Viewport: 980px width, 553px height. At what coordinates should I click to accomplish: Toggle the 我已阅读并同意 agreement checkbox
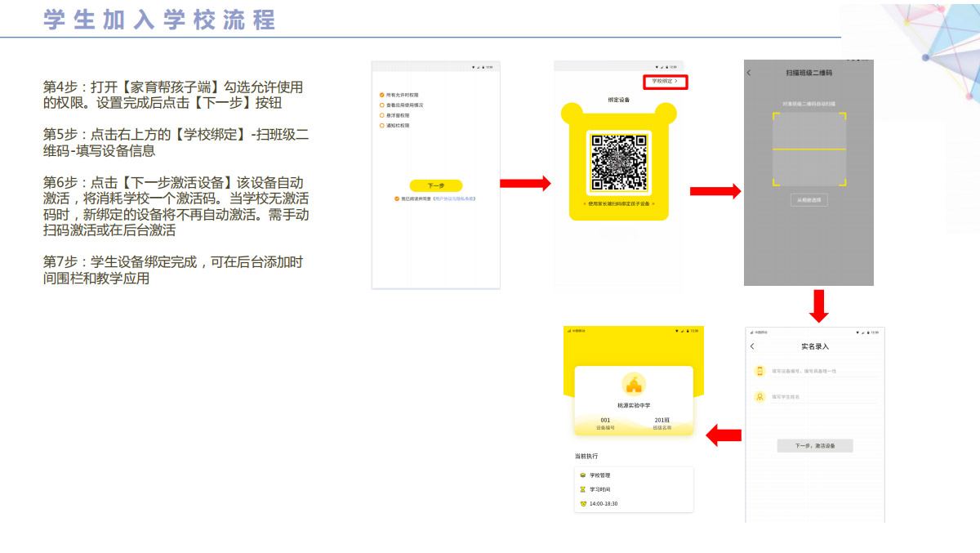pos(396,198)
